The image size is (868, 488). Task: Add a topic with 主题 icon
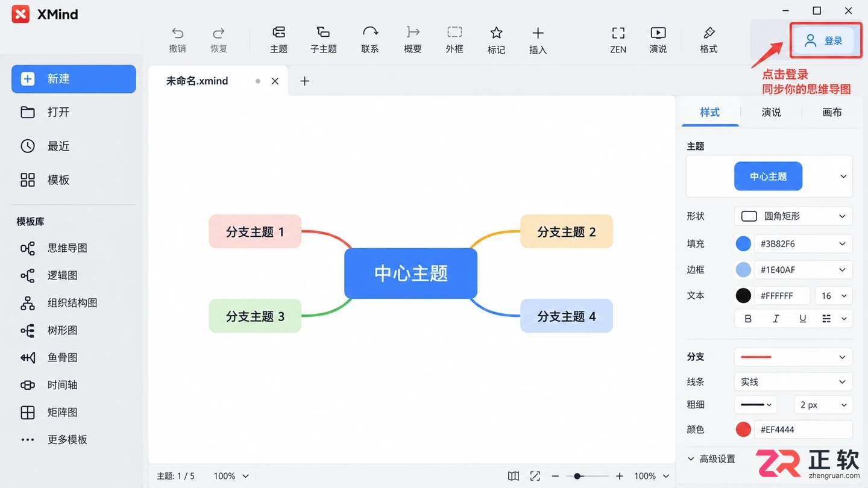pos(278,33)
